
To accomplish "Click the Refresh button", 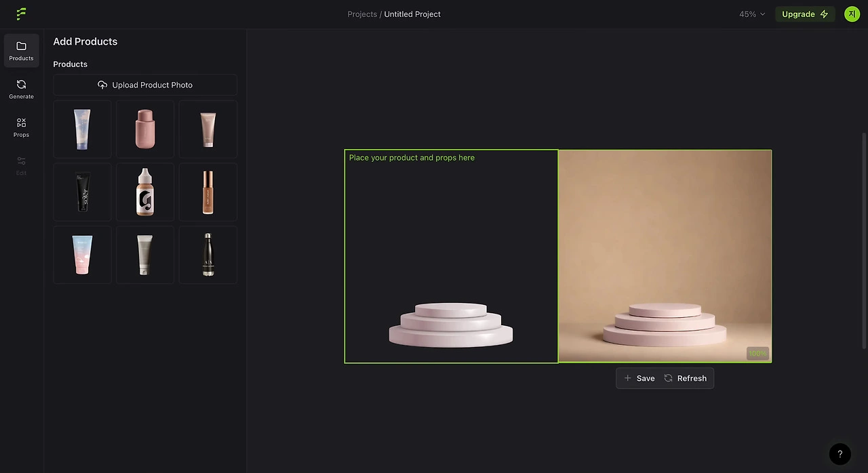I will click(685, 378).
